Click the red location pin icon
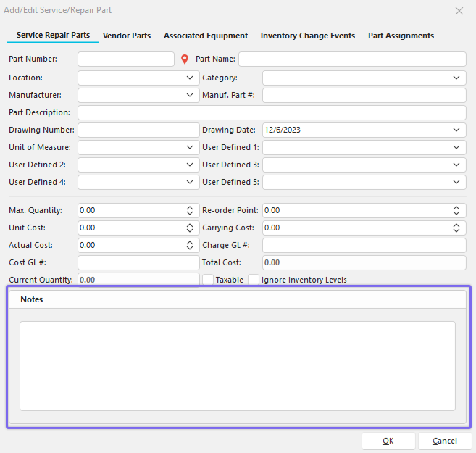The height and width of the screenshot is (453, 476). point(185,59)
